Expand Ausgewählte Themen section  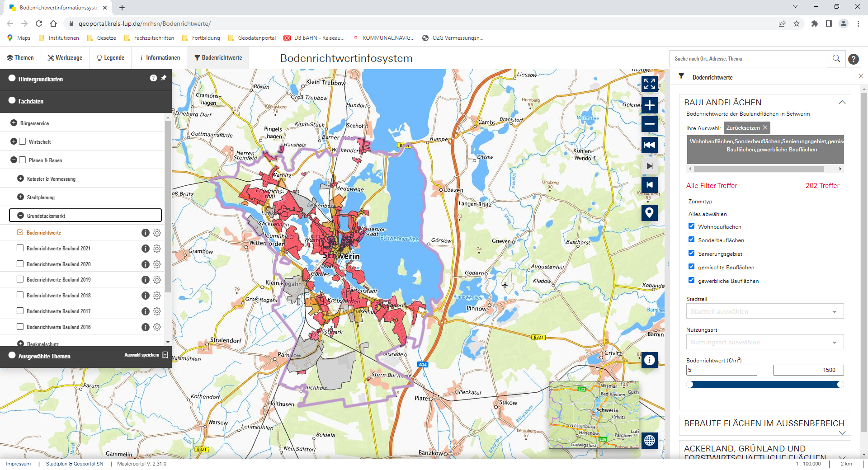pos(12,355)
